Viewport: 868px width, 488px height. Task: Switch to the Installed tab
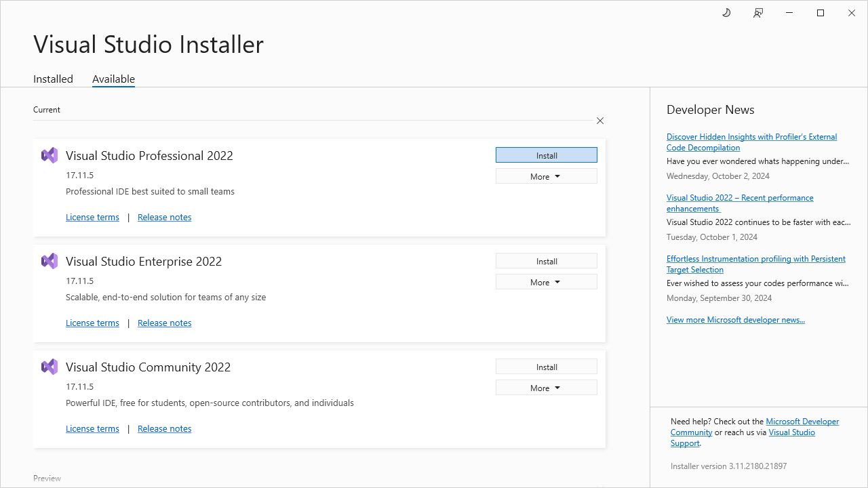click(x=53, y=79)
